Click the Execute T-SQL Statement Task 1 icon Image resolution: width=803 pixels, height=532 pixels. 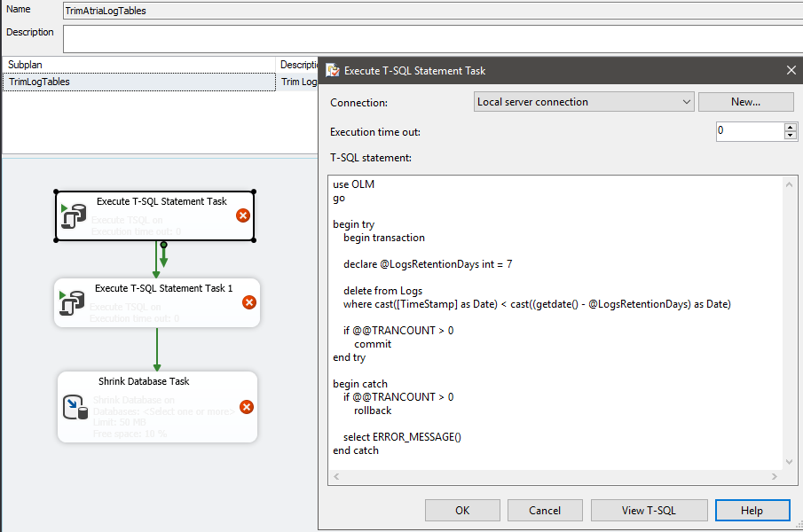[x=71, y=304]
